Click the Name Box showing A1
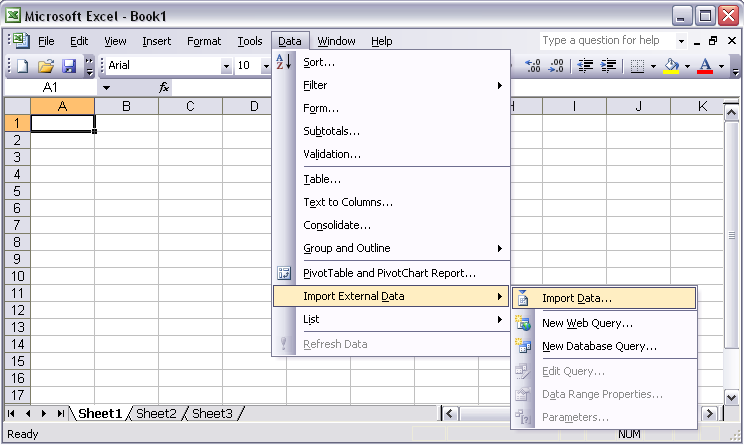This screenshot has height=445, width=744. (50, 87)
